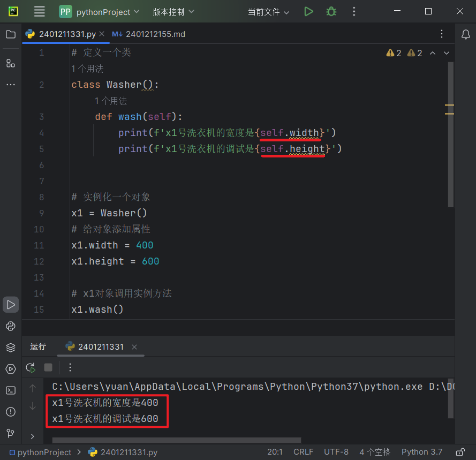Click the x1 = Washer() code line

[x=109, y=213]
